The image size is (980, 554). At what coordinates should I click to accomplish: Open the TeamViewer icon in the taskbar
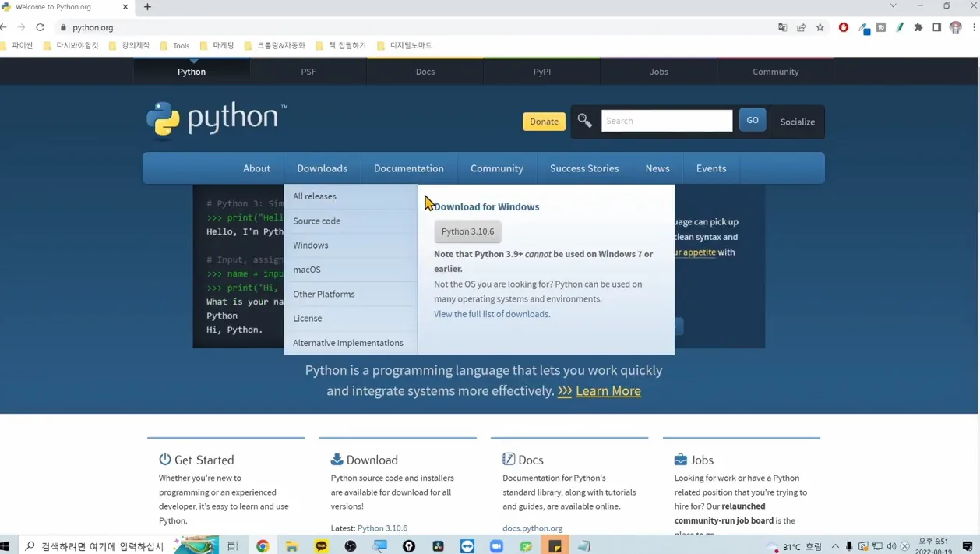click(x=467, y=546)
